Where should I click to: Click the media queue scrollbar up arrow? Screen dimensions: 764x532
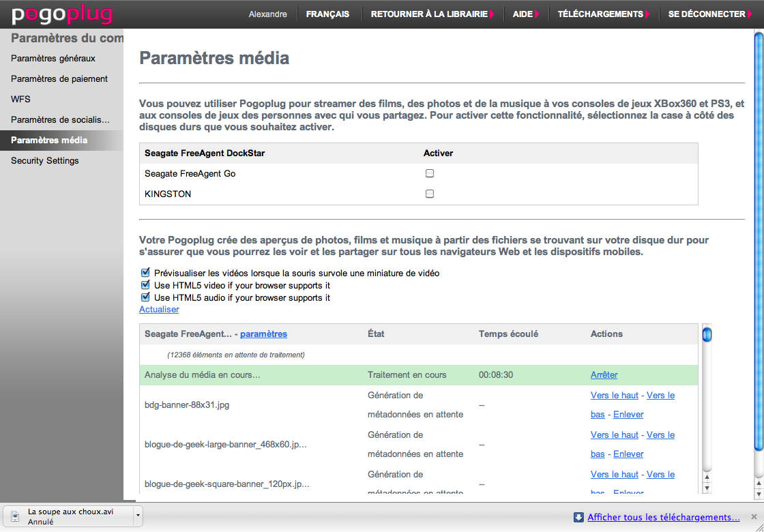tap(707, 478)
